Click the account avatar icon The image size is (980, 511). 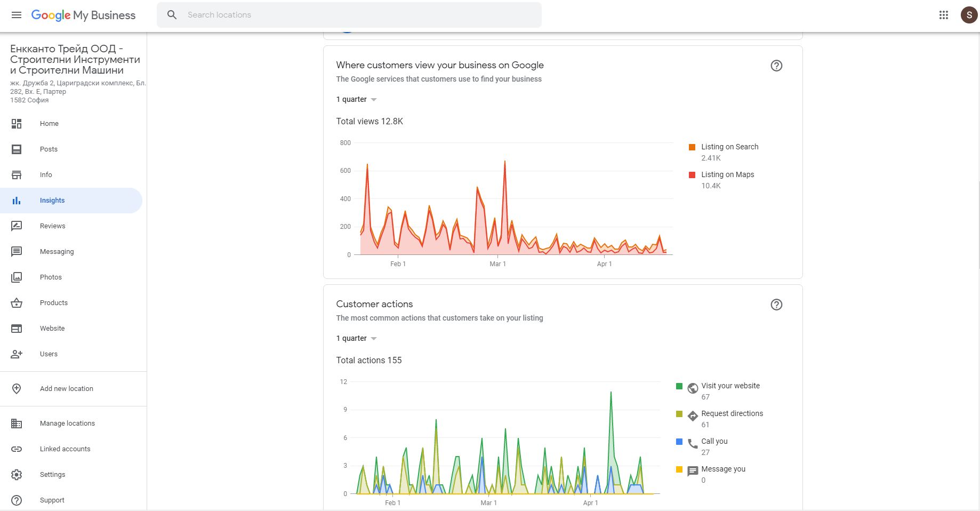(968, 15)
